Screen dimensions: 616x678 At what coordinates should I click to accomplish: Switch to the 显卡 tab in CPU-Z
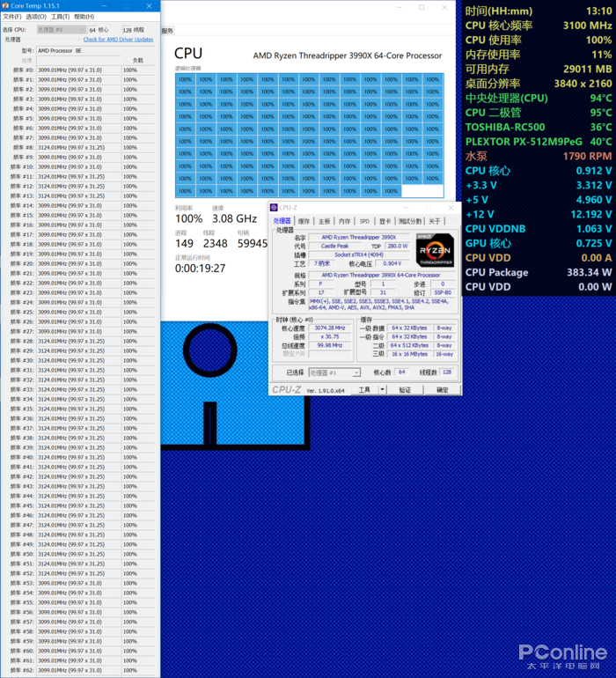click(385, 221)
